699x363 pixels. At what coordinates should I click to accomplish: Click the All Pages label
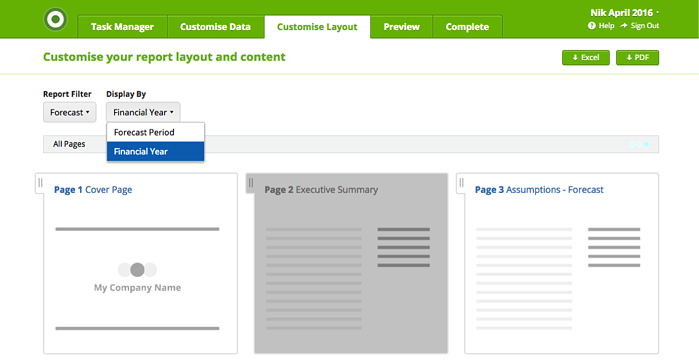point(69,144)
